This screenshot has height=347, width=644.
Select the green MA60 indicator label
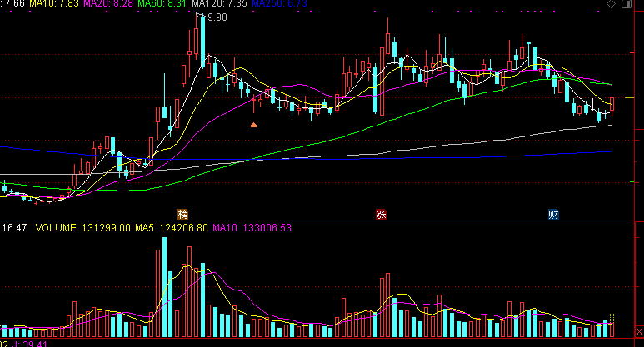[162, 3]
